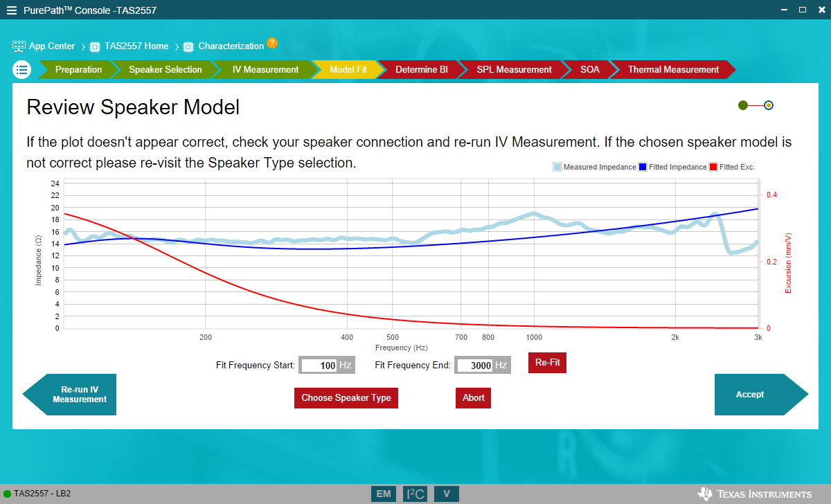Image resolution: width=831 pixels, height=504 pixels.
Task: Click Re-run IV Measurement arrow button
Action: (x=70, y=395)
